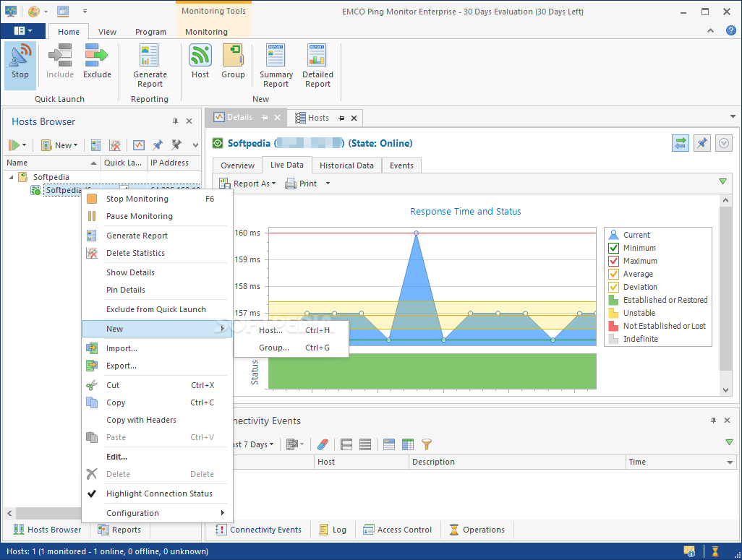Click the collapse rows icon in events toolbar
The width and height of the screenshot is (742, 560).
(x=346, y=444)
